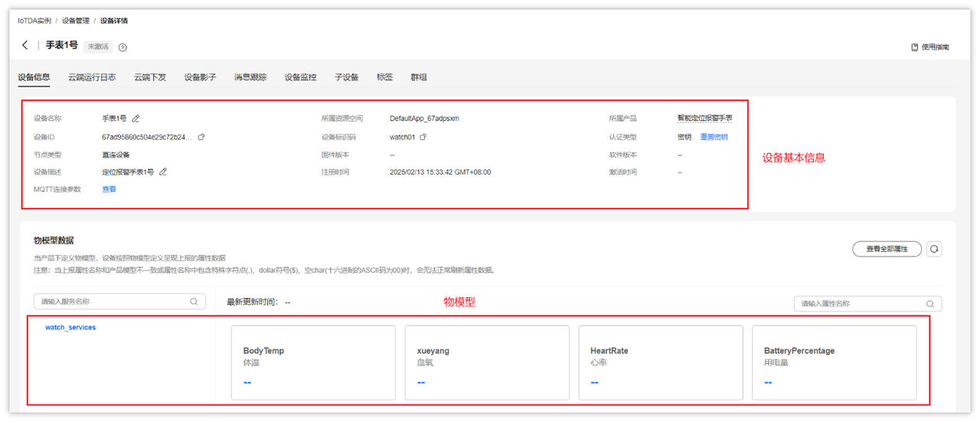This screenshot has width=980, height=422.
Task: Go back using the left arrow icon
Action: [x=25, y=46]
